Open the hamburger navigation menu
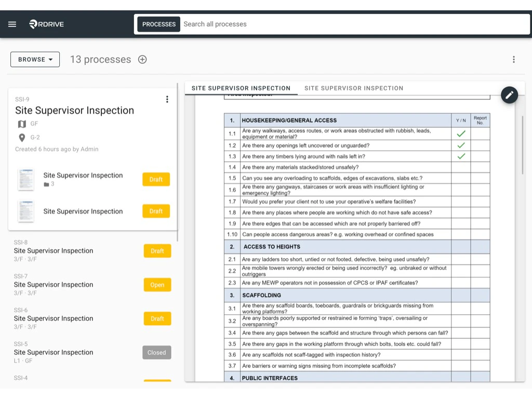Image resolution: width=532 pixels, height=399 pixels. tap(12, 24)
